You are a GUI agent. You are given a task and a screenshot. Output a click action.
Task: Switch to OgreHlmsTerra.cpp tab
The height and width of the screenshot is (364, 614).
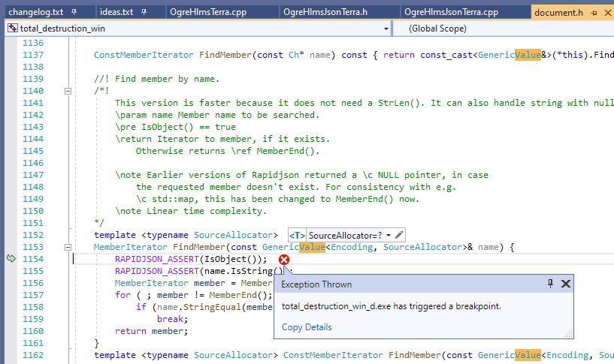[208, 12]
